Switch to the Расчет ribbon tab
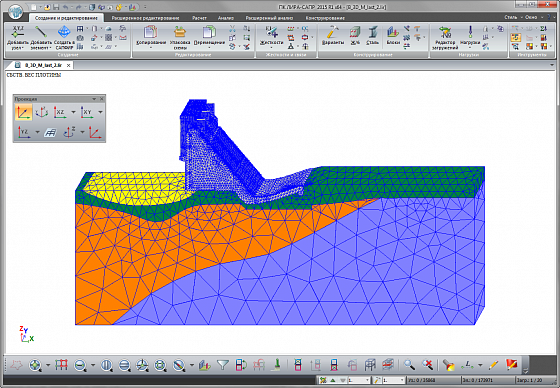Viewport: 560px width, 388px height. (199, 18)
